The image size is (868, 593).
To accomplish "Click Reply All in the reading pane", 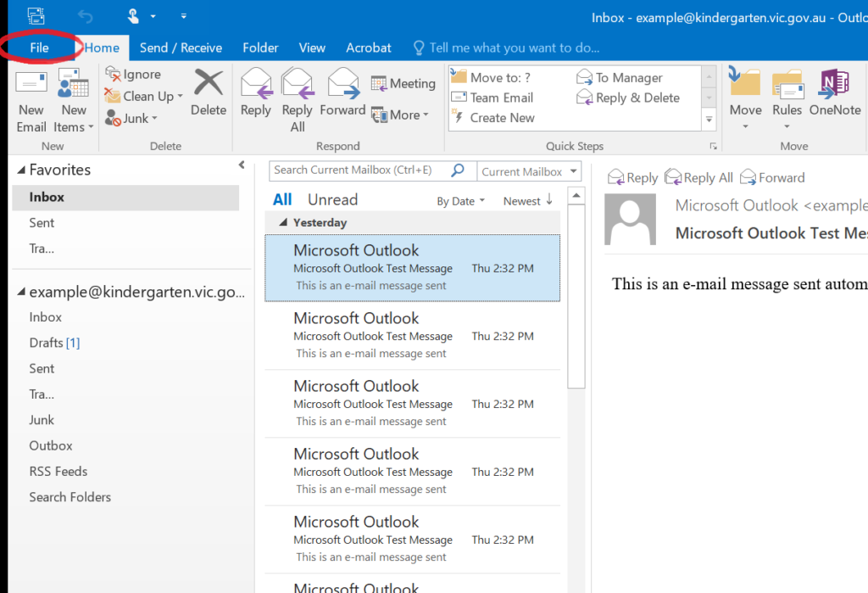I will 698,177.
